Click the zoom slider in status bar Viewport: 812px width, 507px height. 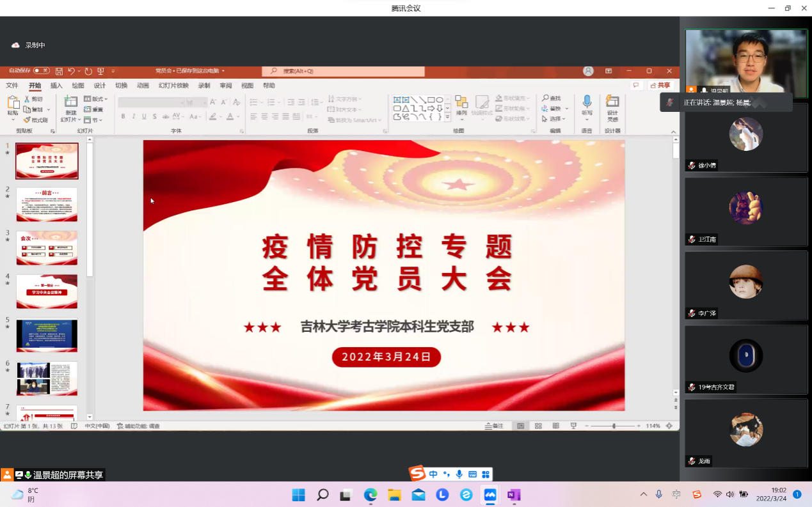click(x=614, y=426)
